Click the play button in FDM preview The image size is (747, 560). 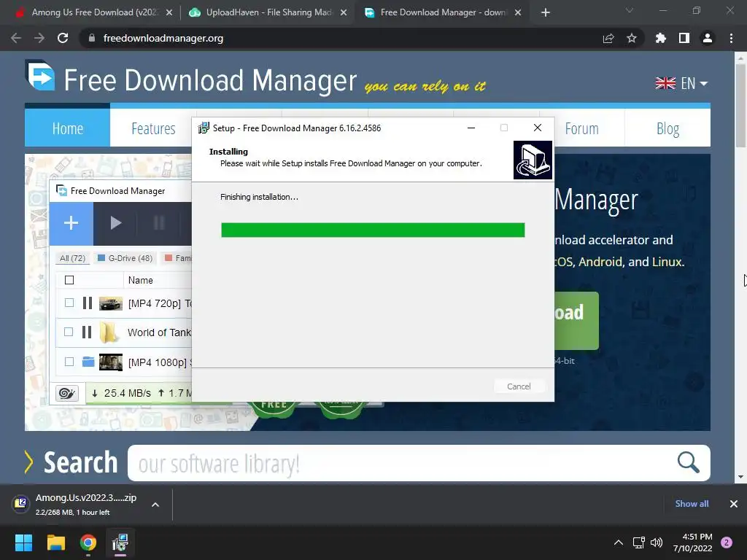tap(115, 223)
